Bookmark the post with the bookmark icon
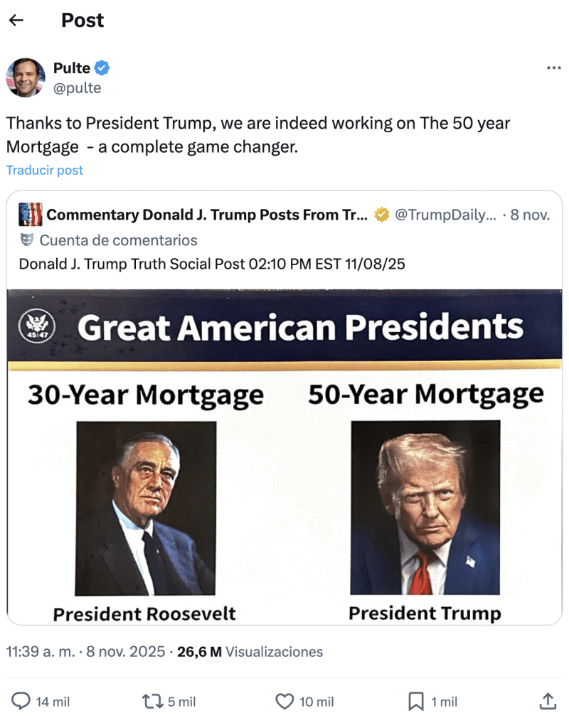 416,702
